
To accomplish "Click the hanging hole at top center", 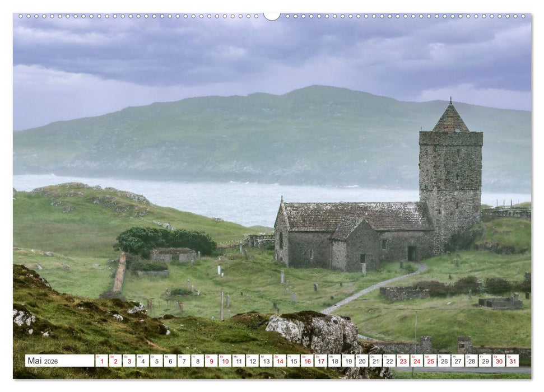I will [x=272, y=16].
